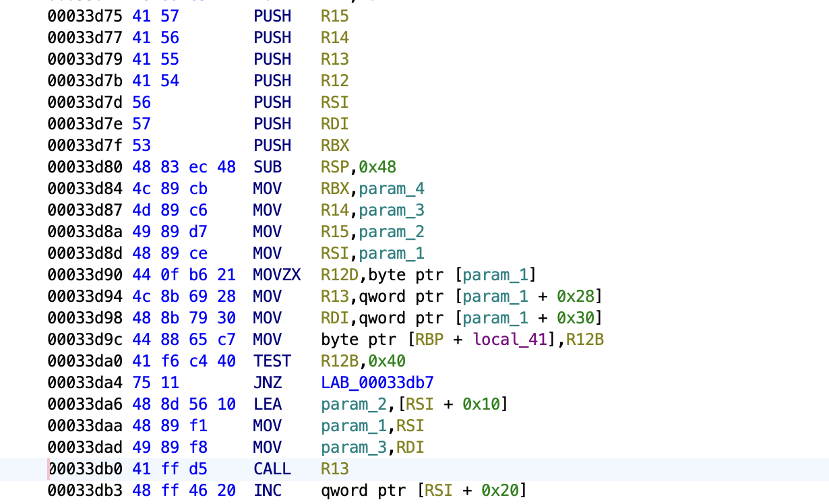Select the SUB instruction mnemonic
Screen dimensions: 829x504
click(268, 167)
